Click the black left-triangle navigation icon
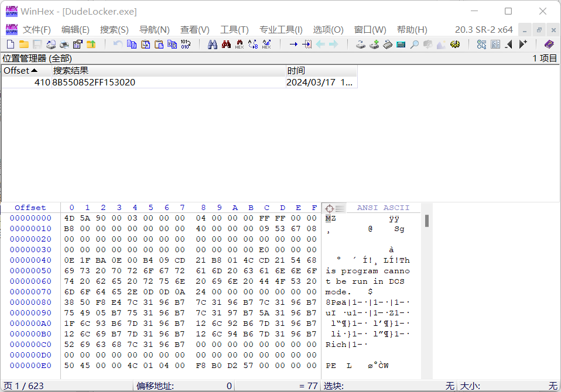561x392 pixels. coord(509,44)
